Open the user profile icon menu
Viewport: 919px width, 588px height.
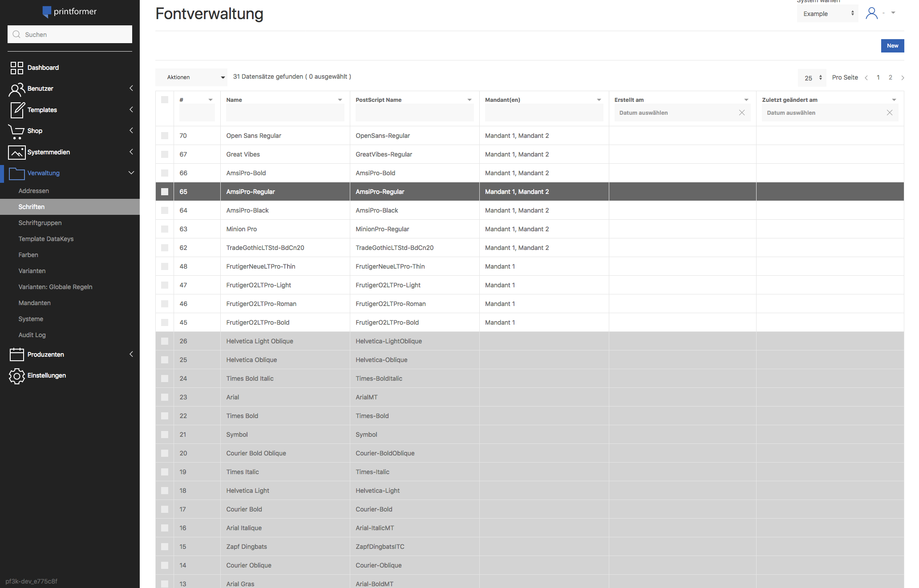[x=871, y=13]
